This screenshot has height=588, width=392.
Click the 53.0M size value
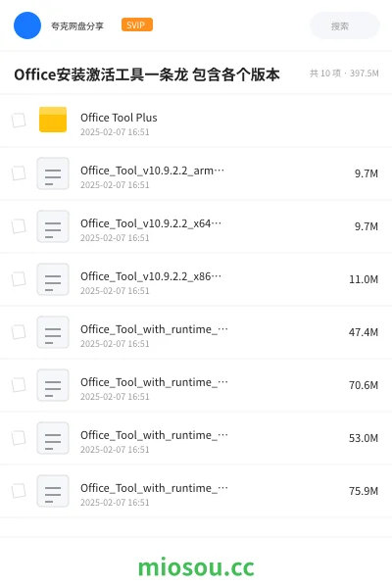(364, 438)
